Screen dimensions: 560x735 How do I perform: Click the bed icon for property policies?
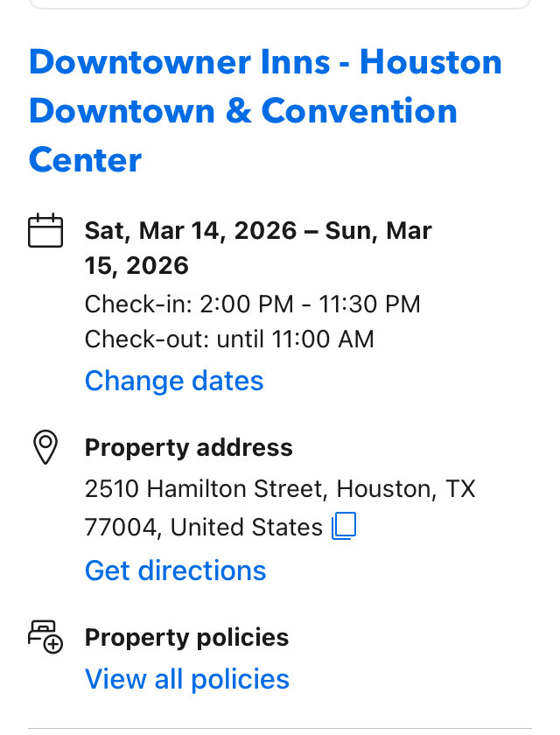point(45,636)
